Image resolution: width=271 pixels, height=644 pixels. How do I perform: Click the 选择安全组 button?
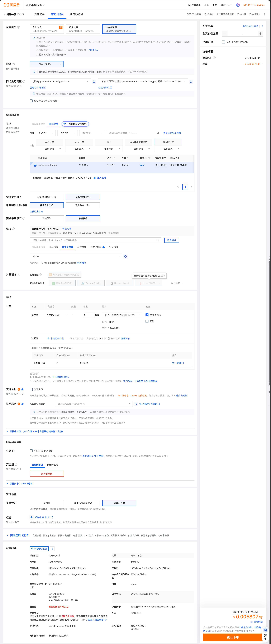tap(47, 474)
